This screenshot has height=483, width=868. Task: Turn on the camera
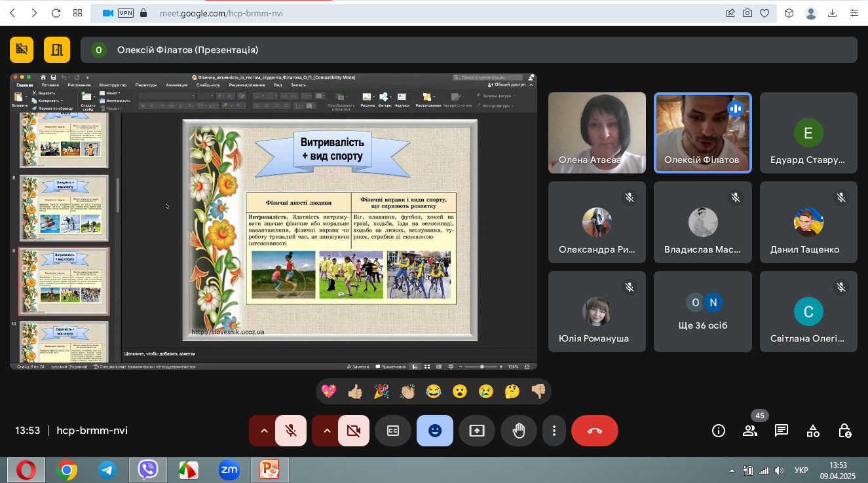coord(354,431)
